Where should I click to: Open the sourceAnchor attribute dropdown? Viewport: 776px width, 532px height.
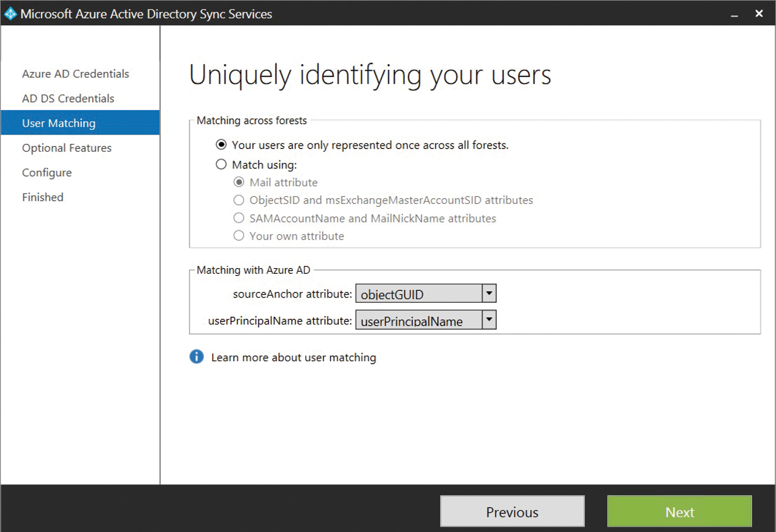(x=488, y=293)
